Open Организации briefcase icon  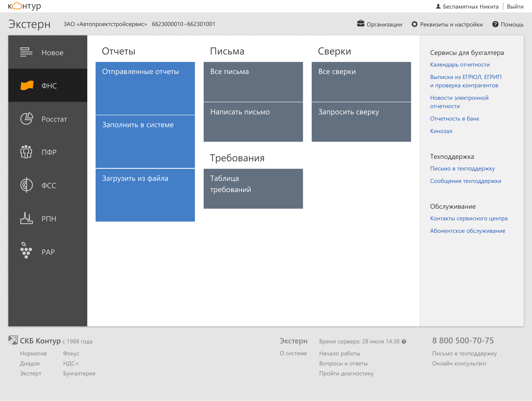click(360, 24)
